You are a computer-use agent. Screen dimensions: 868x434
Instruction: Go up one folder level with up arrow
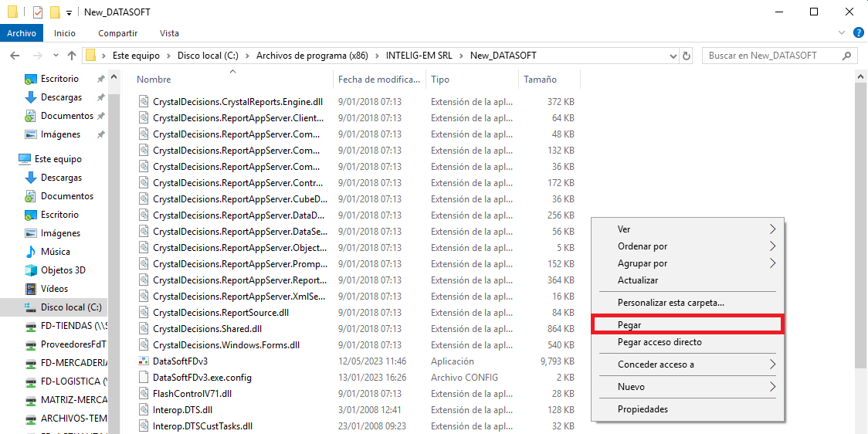71,56
